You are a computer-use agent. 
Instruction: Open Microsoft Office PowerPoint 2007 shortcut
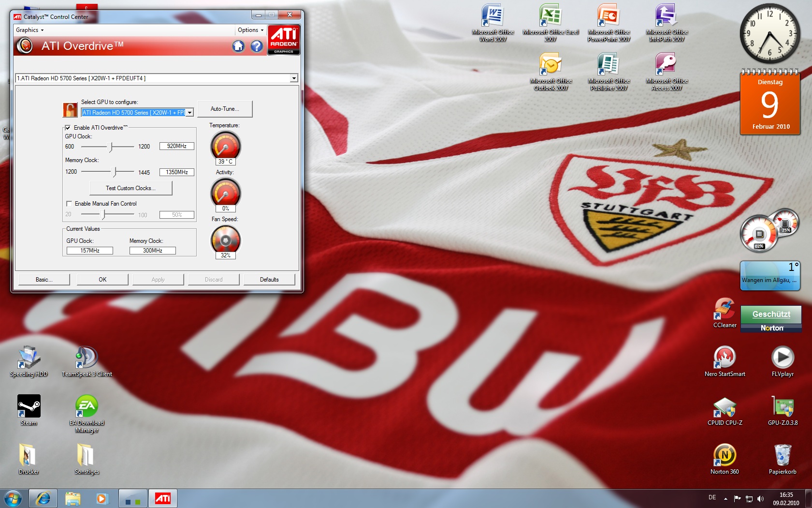pos(609,22)
